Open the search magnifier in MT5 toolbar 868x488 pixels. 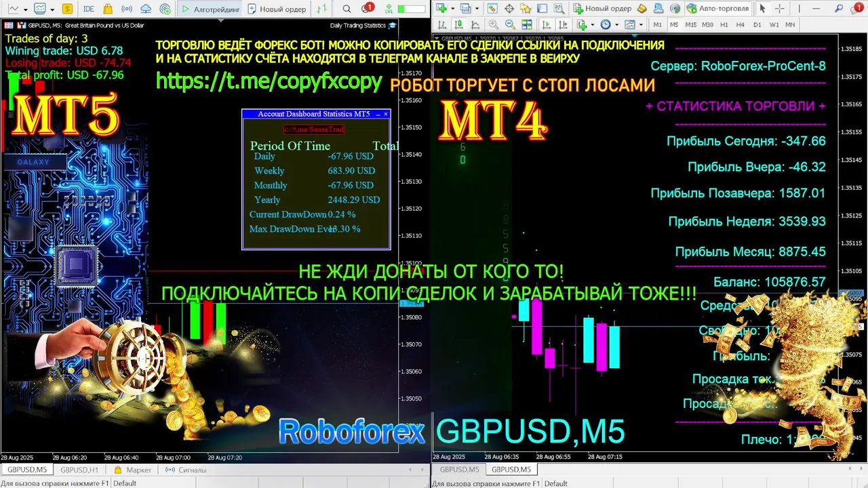[347, 9]
